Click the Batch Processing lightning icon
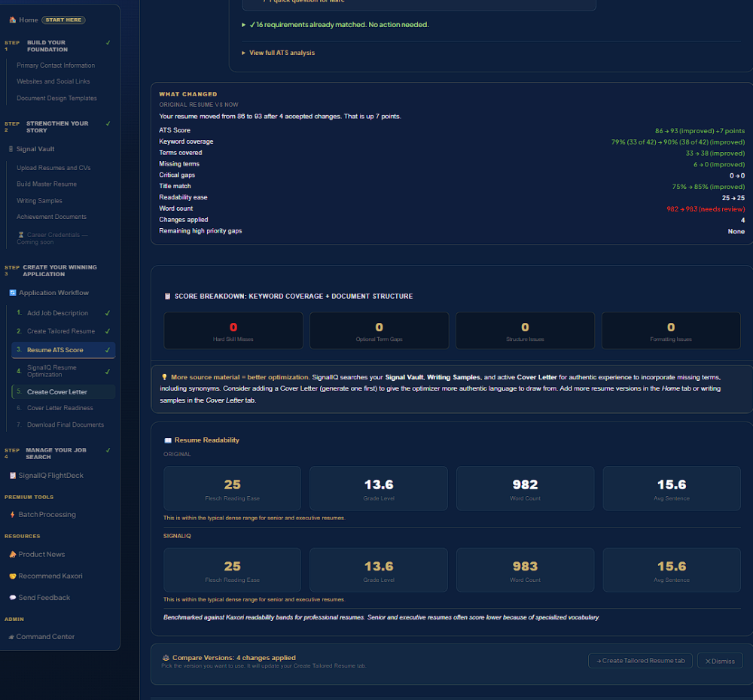 point(13,515)
